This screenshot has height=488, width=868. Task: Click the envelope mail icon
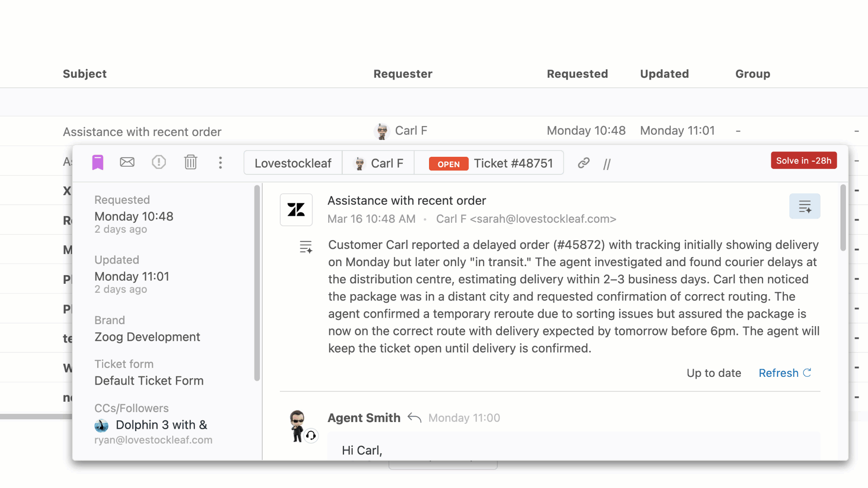tap(127, 162)
